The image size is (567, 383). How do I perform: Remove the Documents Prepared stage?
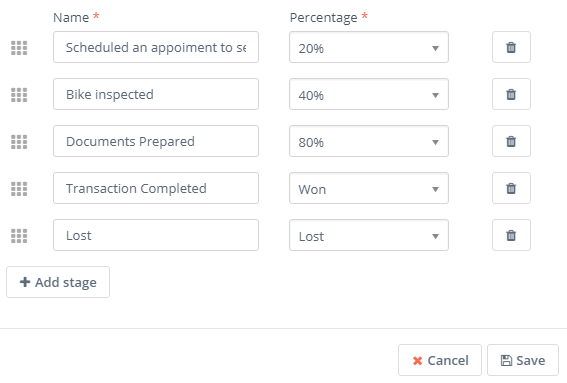point(511,141)
